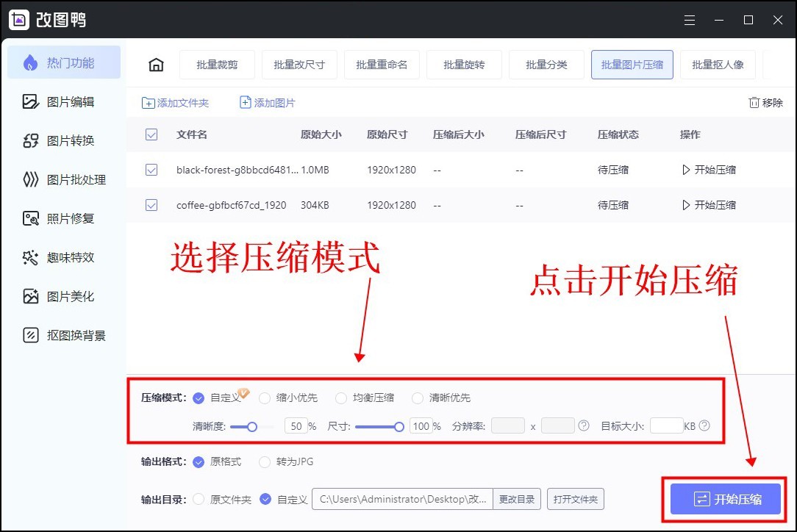
Task: Select the 清晰优先 compression mode
Action: pos(419,398)
